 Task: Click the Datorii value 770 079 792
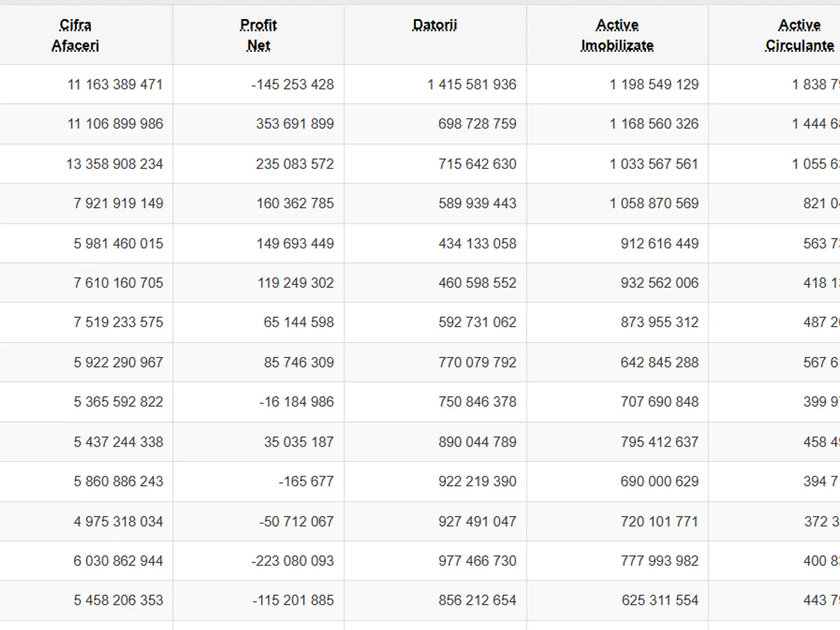click(x=477, y=363)
